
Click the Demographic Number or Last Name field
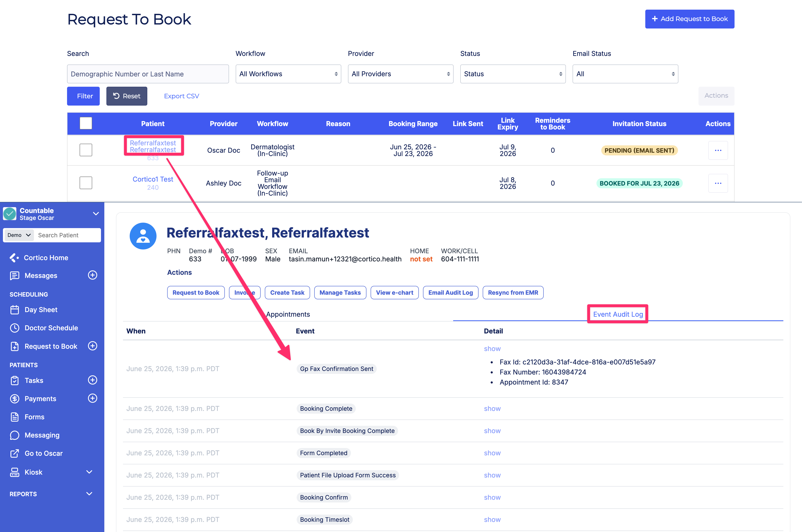148,74
